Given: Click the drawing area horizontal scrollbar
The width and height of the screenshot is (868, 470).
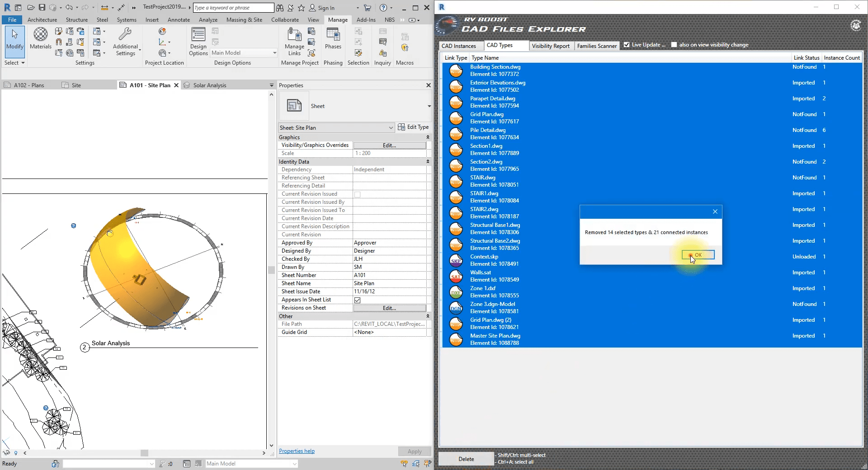Looking at the screenshot, I should [x=144, y=453].
